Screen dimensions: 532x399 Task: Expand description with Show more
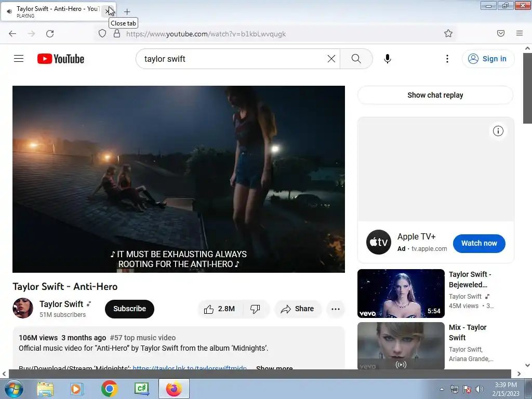point(274,368)
